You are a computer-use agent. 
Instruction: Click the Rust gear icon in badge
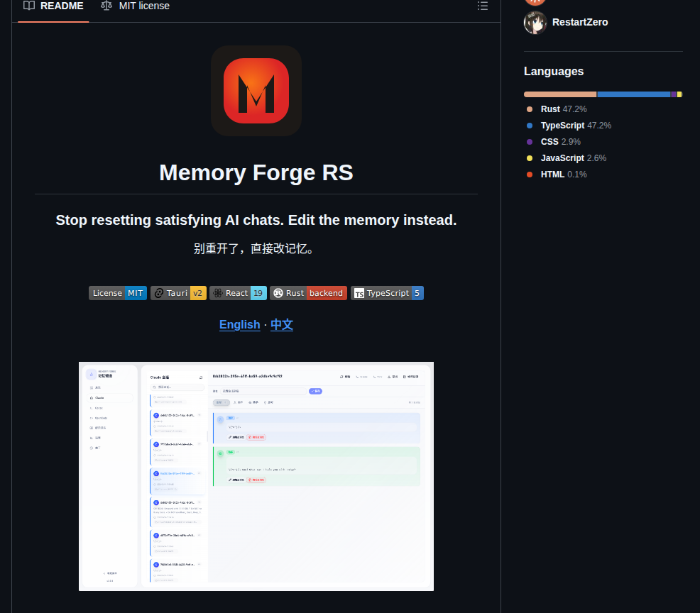coord(278,293)
